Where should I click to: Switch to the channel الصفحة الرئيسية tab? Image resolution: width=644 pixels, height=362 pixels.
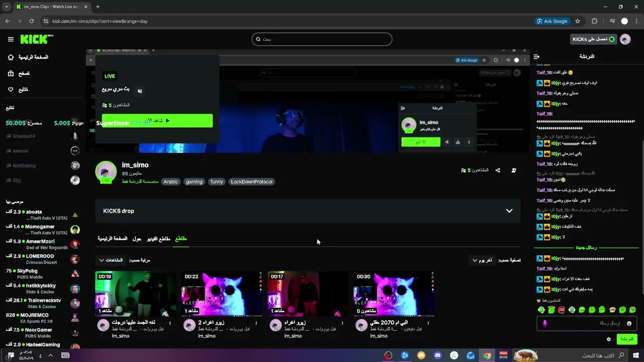click(x=112, y=239)
